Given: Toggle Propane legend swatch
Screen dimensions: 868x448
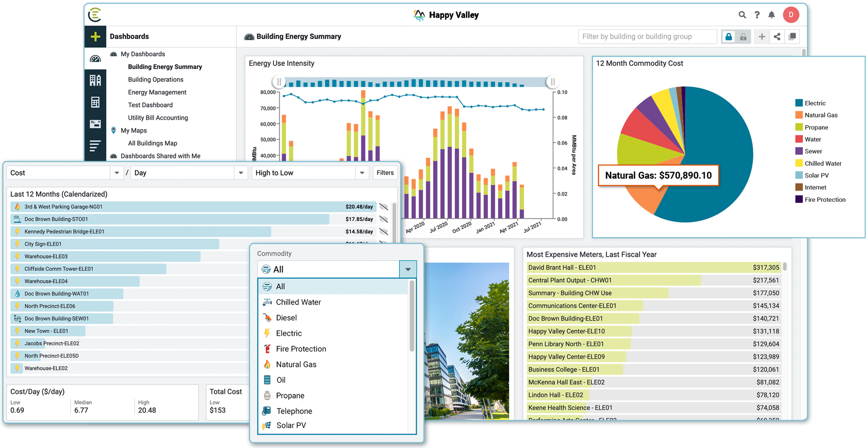Looking at the screenshot, I should point(799,127).
